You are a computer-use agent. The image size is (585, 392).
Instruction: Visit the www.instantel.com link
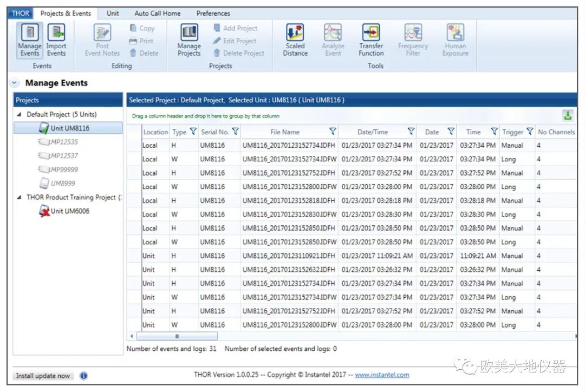click(382, 375)
